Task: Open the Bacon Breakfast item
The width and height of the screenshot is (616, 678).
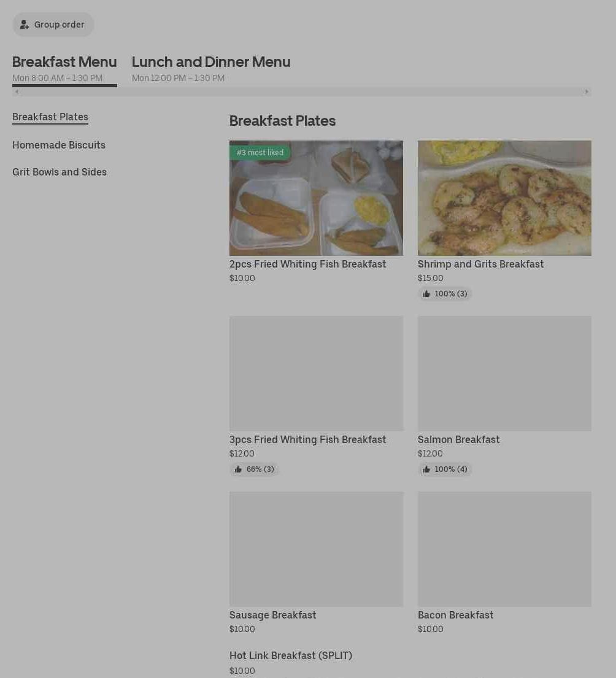Action: (x=455, y=615)
